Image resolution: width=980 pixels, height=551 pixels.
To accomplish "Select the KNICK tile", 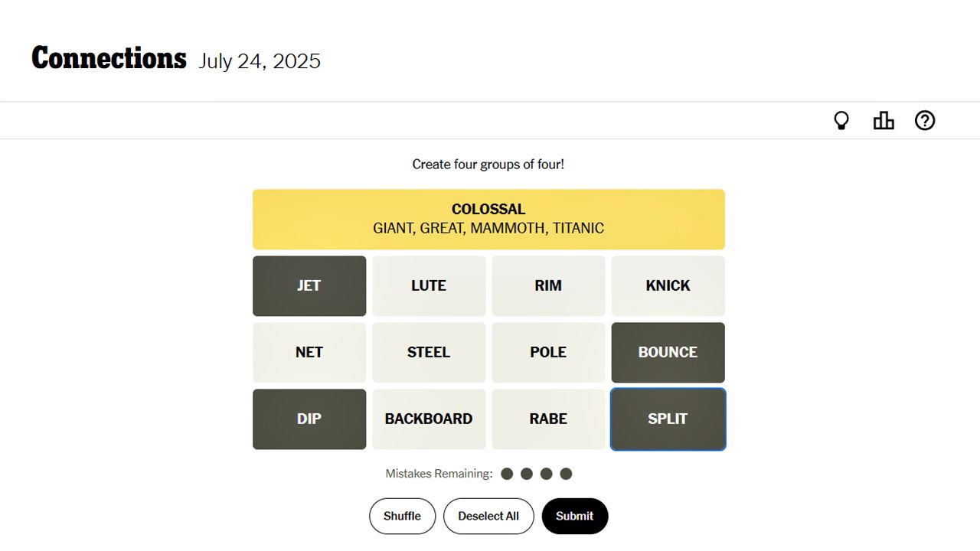I will (668, 285).
